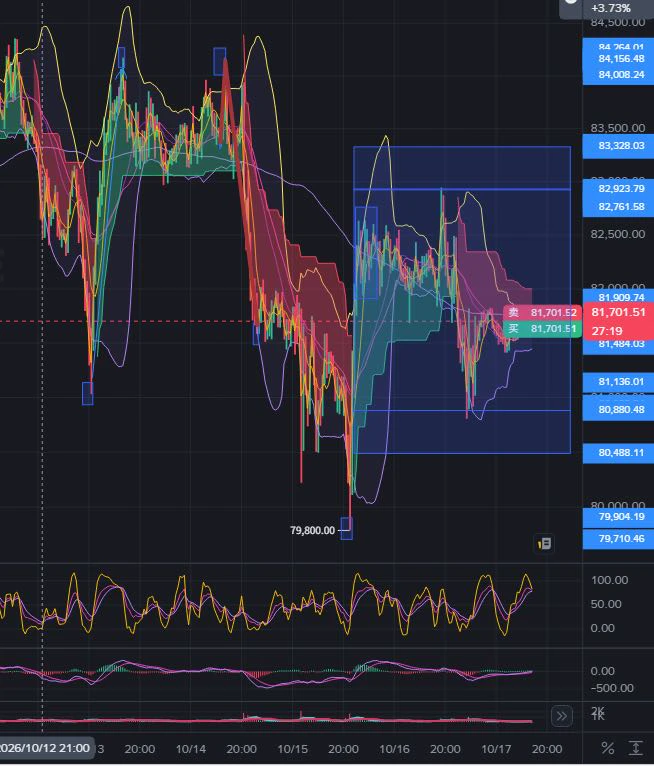Click the 50.00 oscillator scale value

tap(606, 604)
